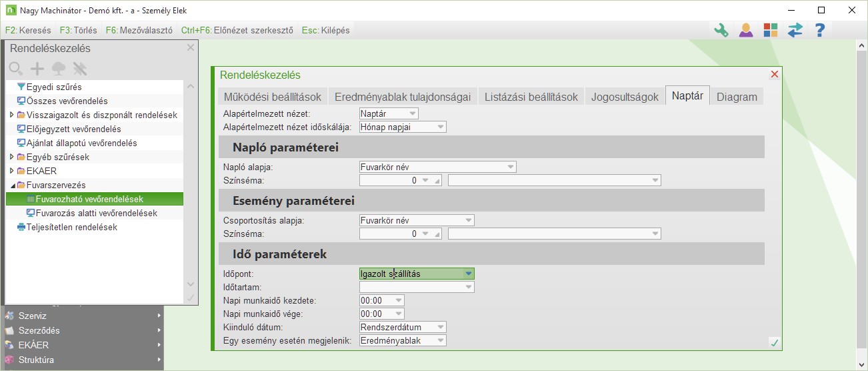Click Esc: Kilépés shortcut
The width and height of the screenshot is (868, 371).
[x=325, y=30]
